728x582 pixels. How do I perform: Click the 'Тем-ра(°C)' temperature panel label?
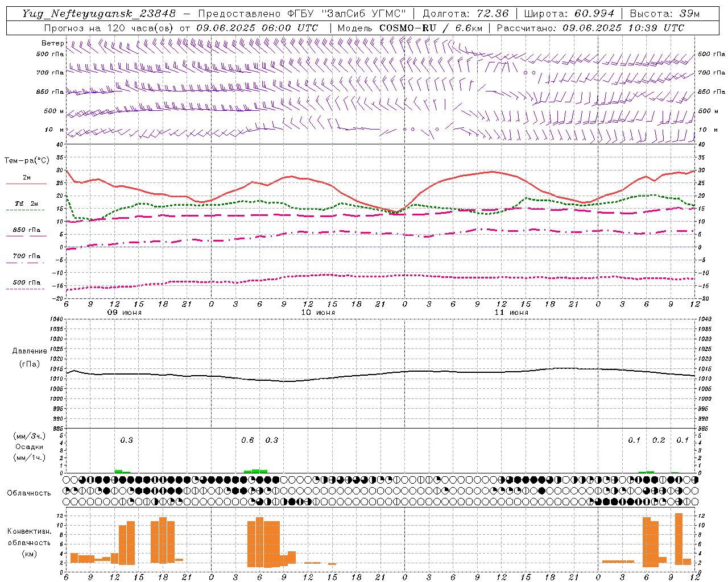pyautogui.click(x=27, y=161)
